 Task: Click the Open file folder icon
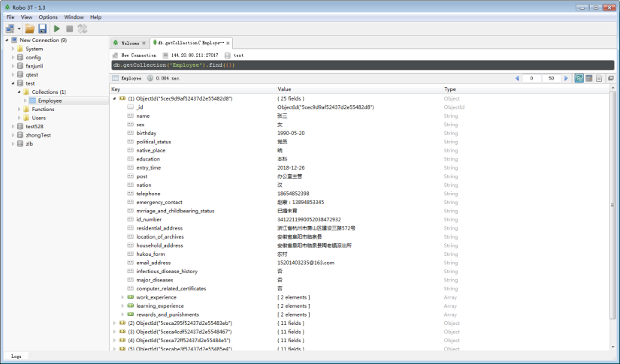(x=29, y=29)
